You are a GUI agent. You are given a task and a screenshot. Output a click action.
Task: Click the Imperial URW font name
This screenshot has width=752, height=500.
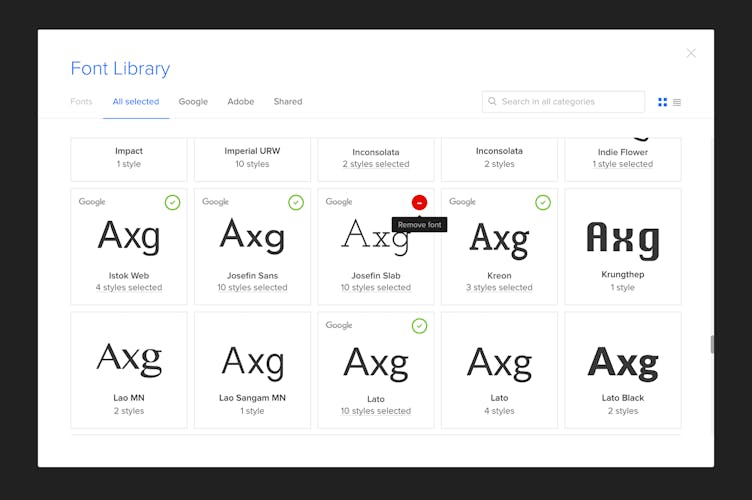[x=252, y=151]
